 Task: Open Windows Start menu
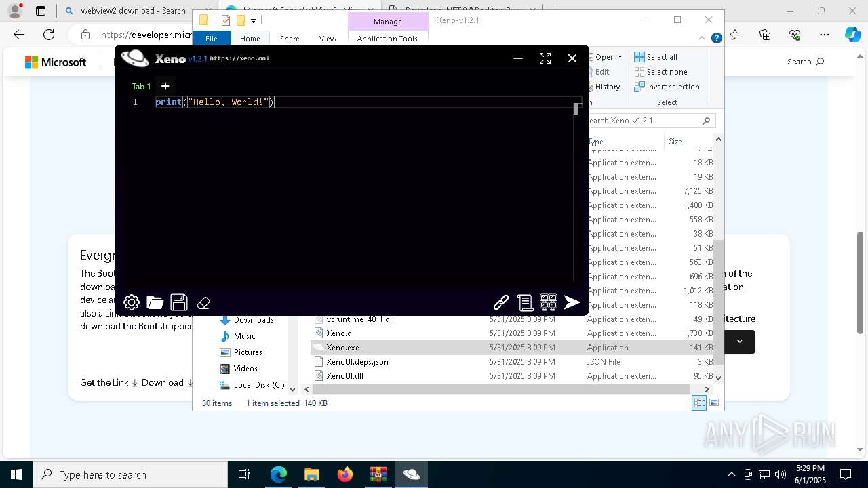tap(16, 474)
